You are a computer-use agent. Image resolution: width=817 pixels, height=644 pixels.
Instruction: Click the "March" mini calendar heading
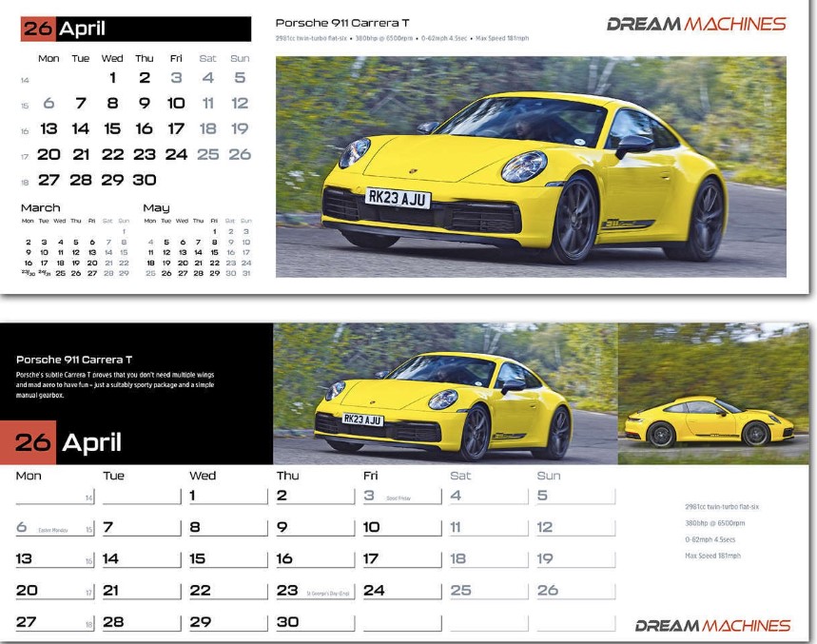(x=41, y=208)
